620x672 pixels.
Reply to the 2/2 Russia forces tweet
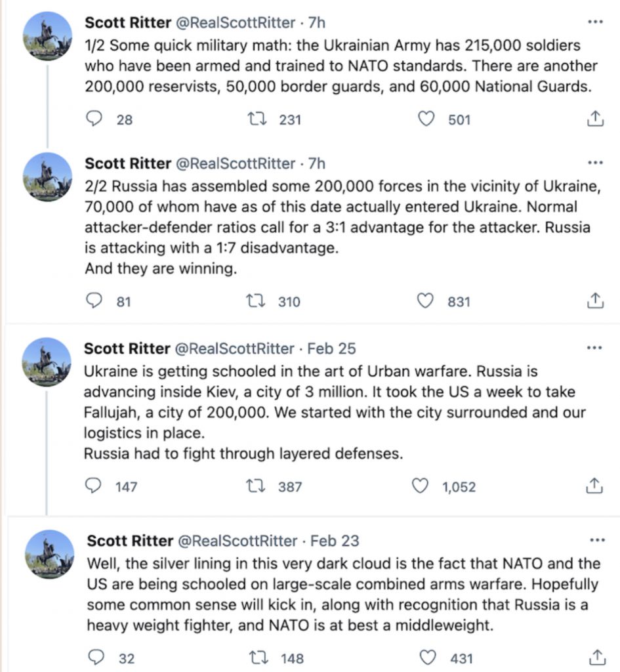pos(94,301)
